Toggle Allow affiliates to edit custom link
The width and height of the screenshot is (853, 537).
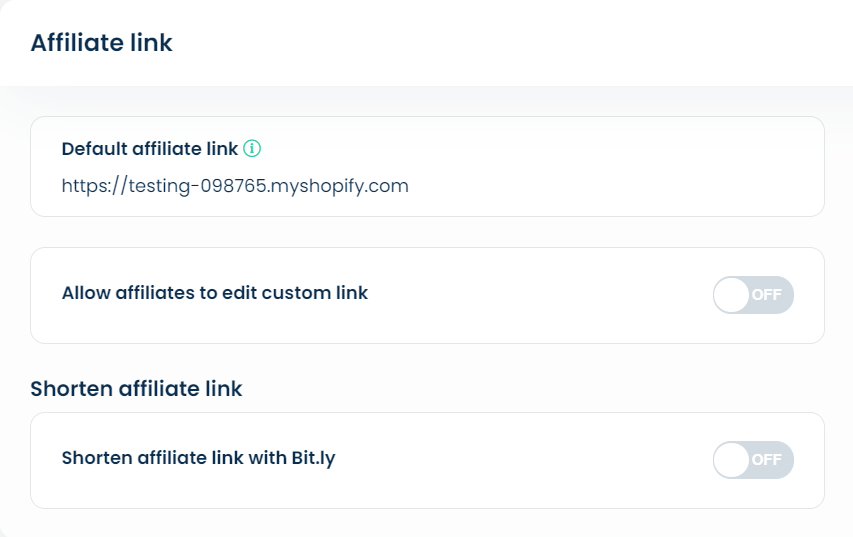point(753,295)
